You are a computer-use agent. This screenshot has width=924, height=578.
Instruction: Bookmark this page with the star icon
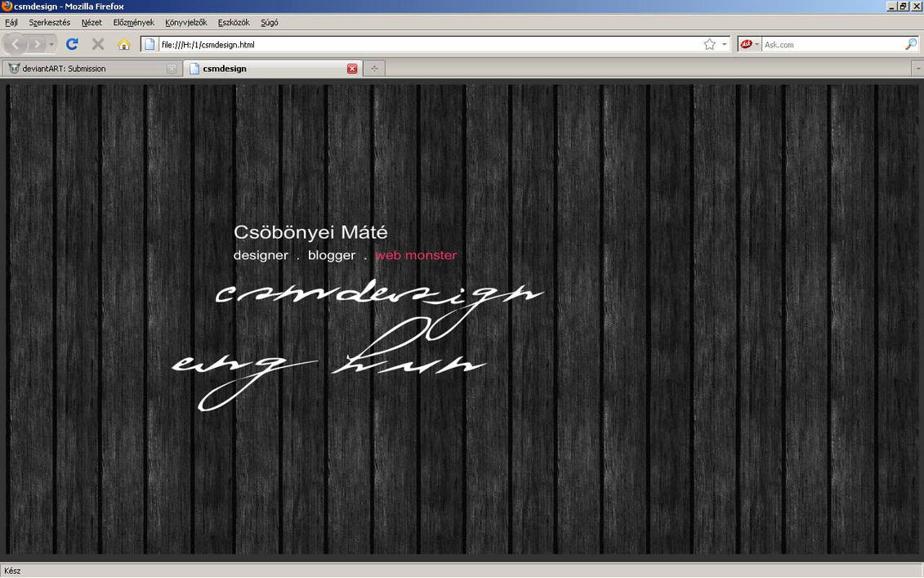point(709,44)
